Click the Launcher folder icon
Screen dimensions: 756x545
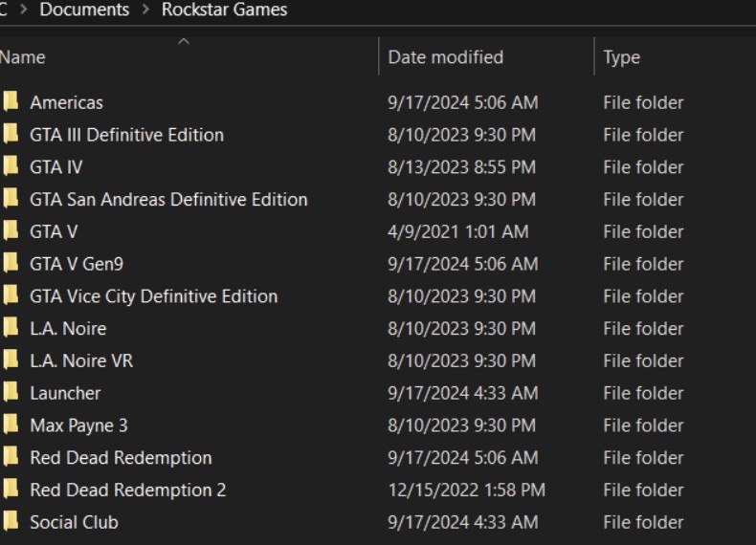pyautogui.click(x=11, y=393)
